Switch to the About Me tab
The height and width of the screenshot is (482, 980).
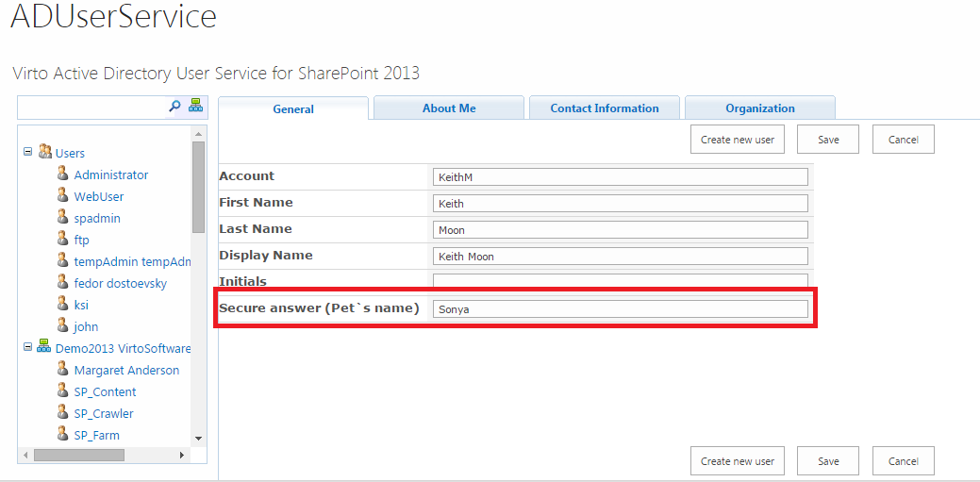point(449,108)
